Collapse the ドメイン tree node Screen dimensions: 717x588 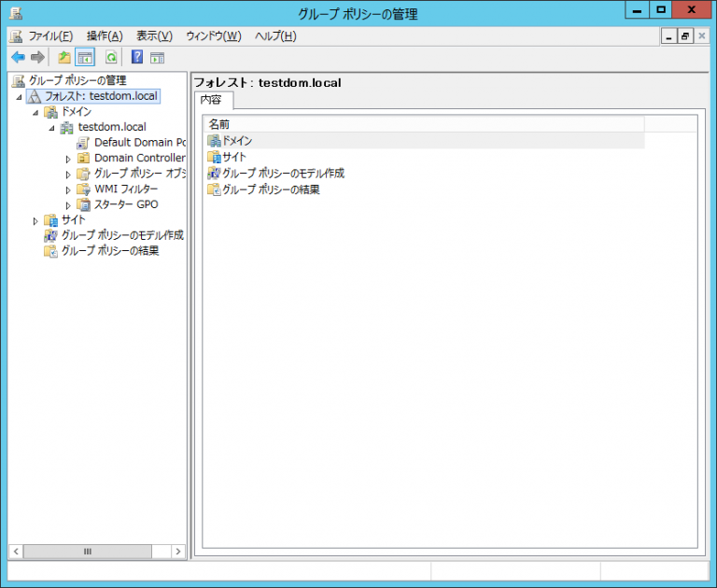click(x=35, y=113)
